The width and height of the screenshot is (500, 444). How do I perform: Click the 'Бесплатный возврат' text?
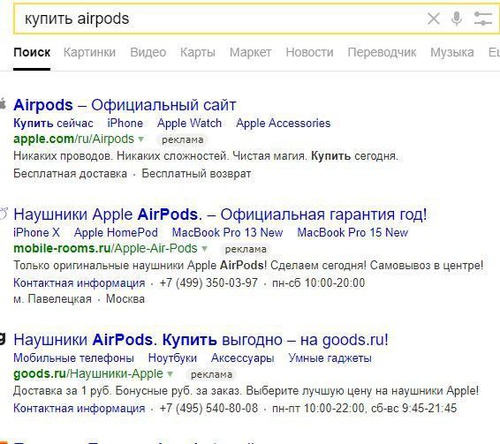[196, 174]
